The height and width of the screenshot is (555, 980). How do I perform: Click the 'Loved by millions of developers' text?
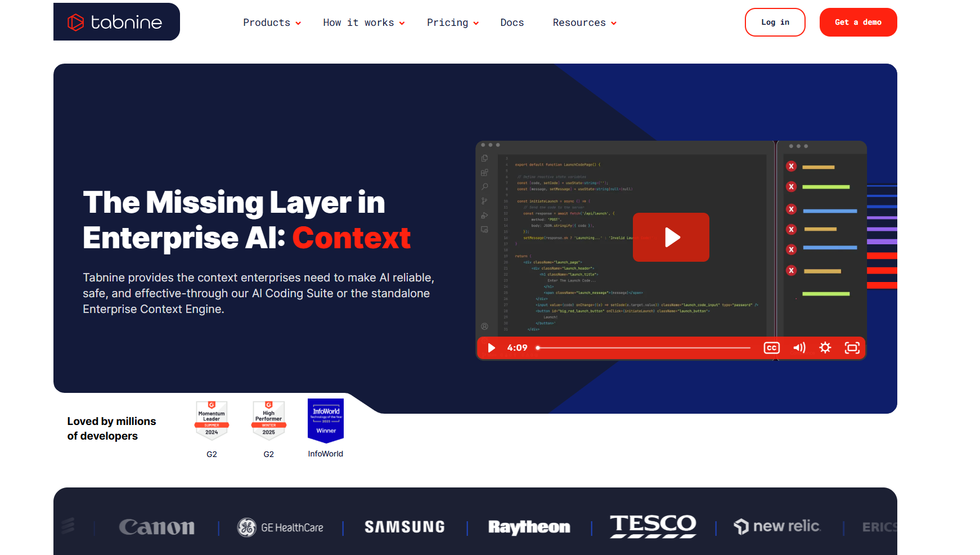(111, 428)
